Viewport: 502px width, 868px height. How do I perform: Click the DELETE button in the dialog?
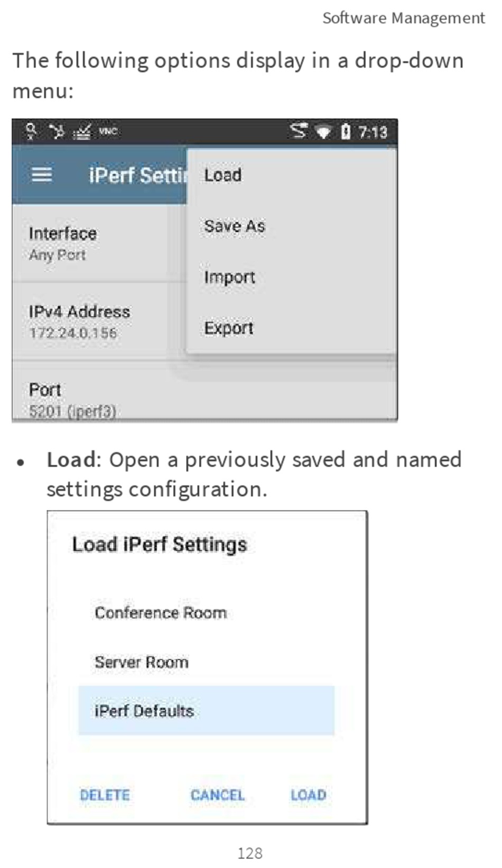pyautogui.click(x=105, y=795)
